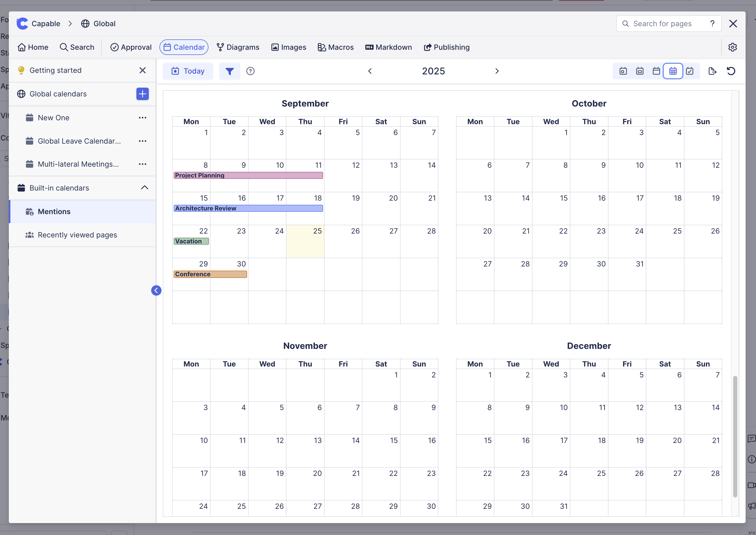Screen dimensions: 756x535
Task: Open the agenda checklist view icon
Action: (690, 71)
